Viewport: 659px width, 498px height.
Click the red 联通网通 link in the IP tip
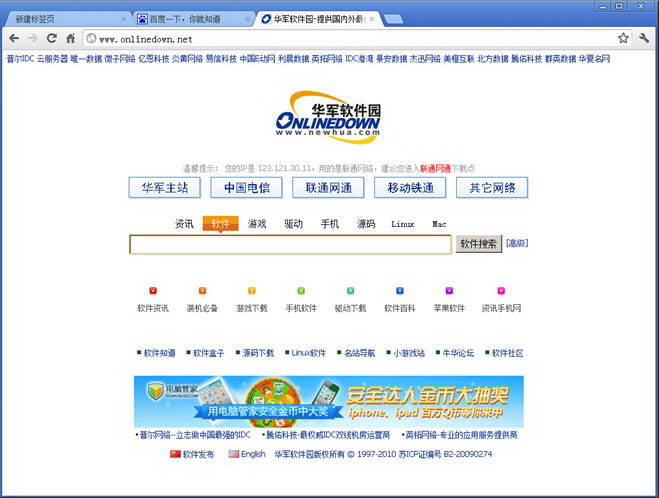point(435,169)
